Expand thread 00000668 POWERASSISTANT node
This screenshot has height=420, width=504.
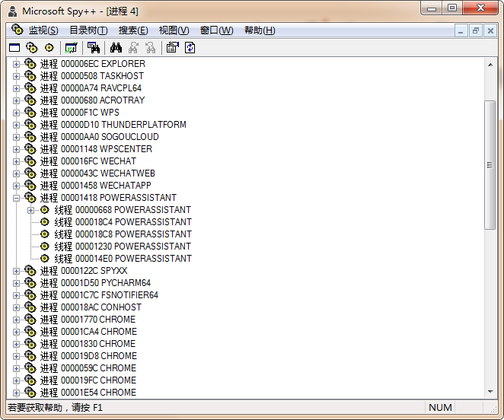pos(30,211)
